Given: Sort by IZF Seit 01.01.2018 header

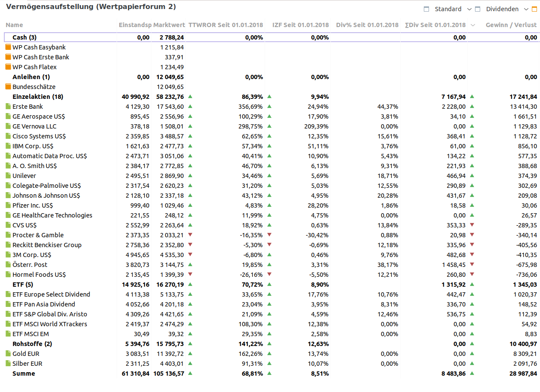Looking at the screenshot, I should coord(300,25).
